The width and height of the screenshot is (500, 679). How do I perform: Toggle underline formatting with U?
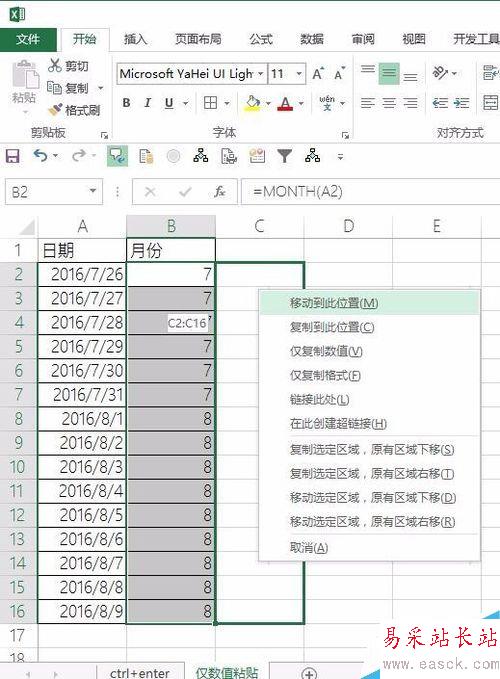click(x=169, y=103)
